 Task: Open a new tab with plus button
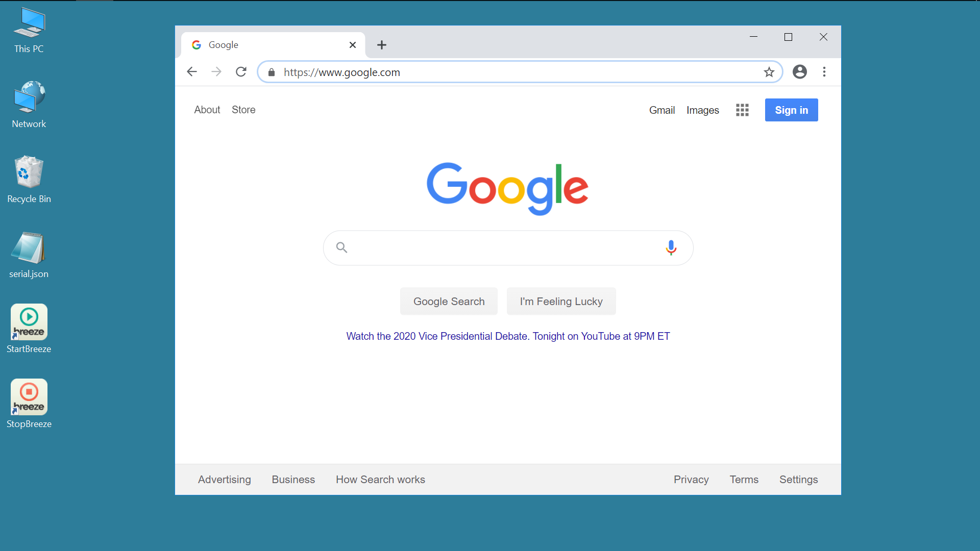[381, 45]
